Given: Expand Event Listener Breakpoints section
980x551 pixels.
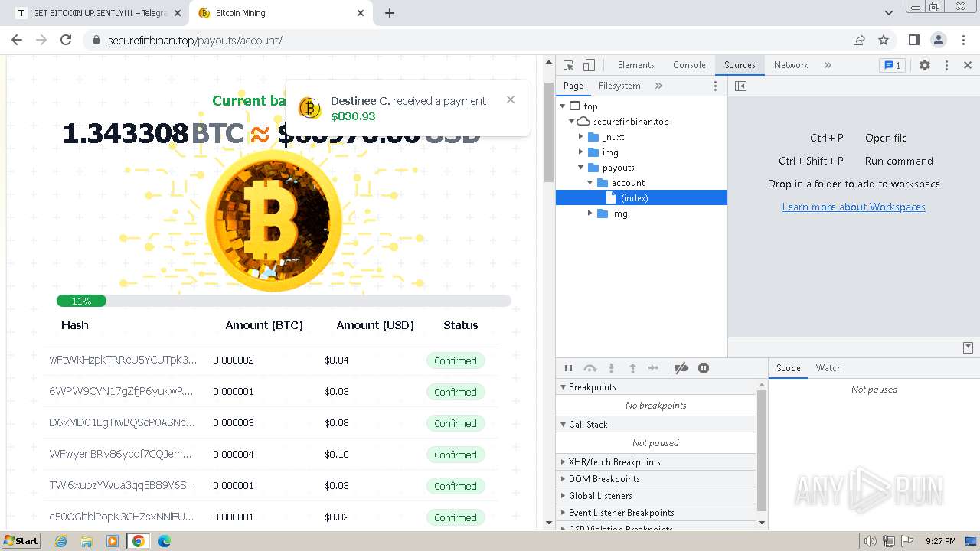Looking at the screenshot, I should point(656,513).
